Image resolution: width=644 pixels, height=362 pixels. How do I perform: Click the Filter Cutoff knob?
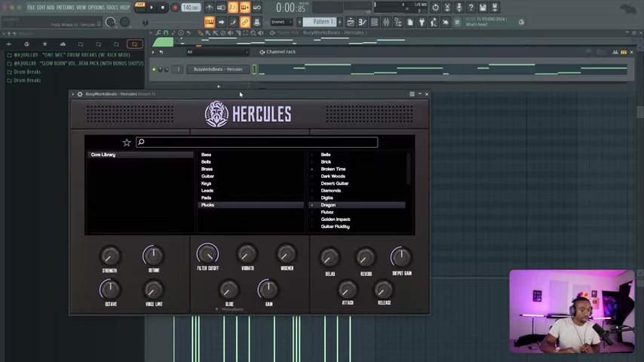(207, 254)
